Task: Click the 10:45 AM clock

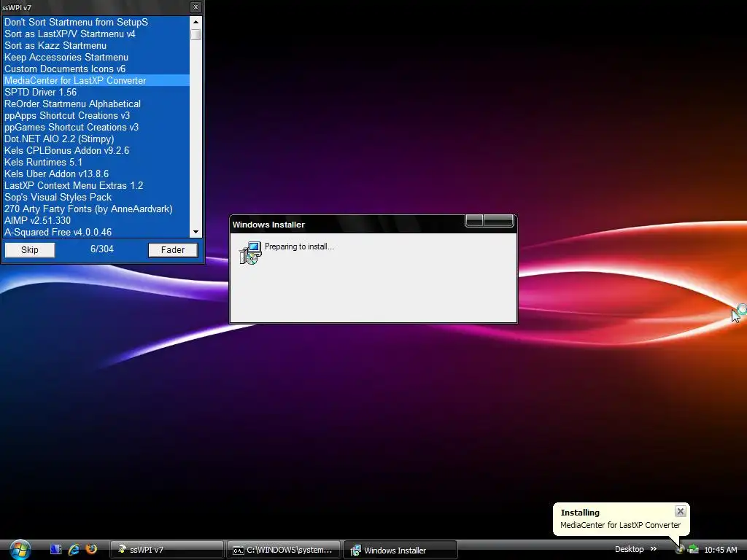Action: click(x=720, y=550)
